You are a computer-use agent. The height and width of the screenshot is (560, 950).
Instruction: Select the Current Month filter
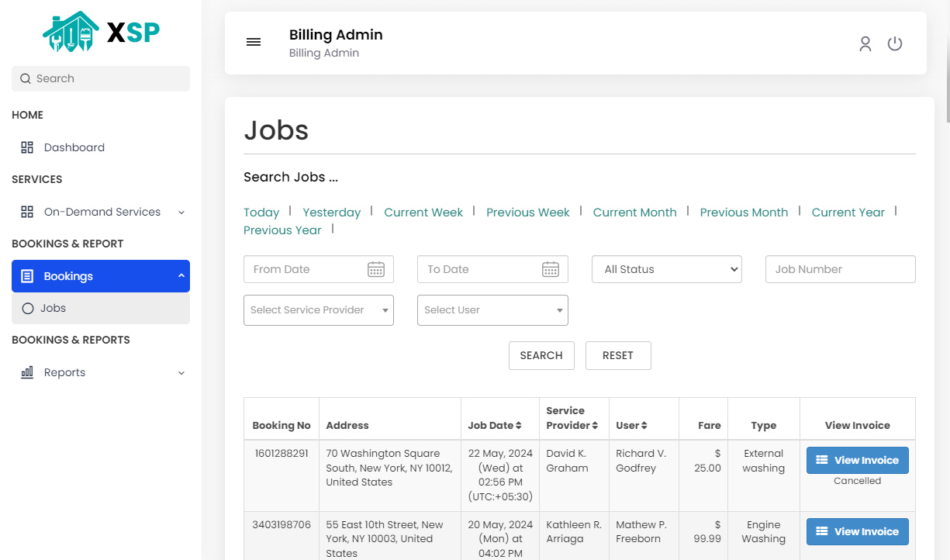point(634,212)
